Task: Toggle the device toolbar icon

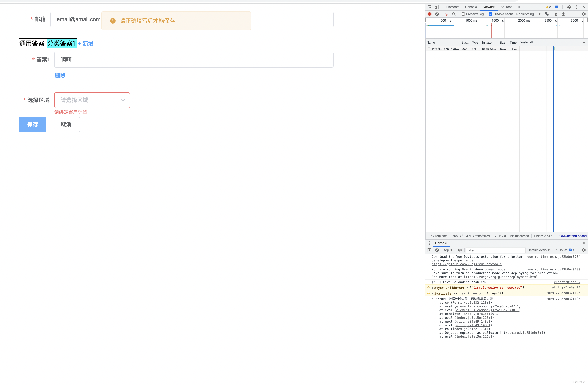Action: [x=437, y=7]
